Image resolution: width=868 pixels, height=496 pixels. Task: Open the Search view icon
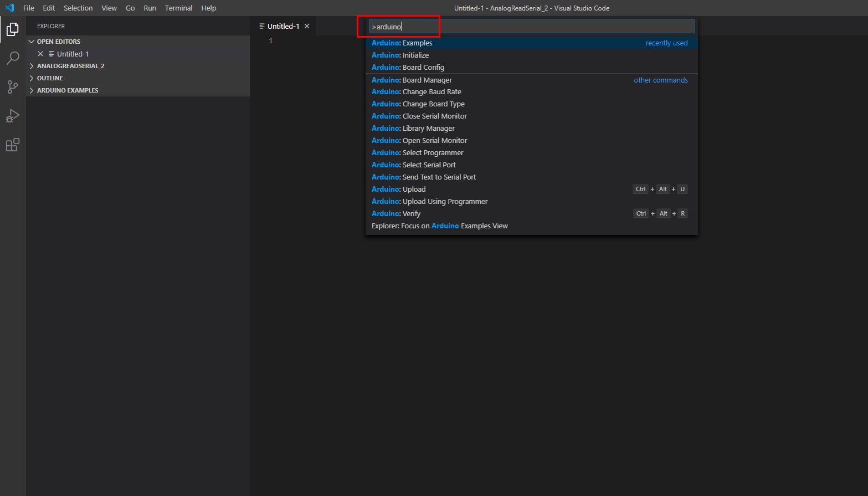[x=12, y=58]
